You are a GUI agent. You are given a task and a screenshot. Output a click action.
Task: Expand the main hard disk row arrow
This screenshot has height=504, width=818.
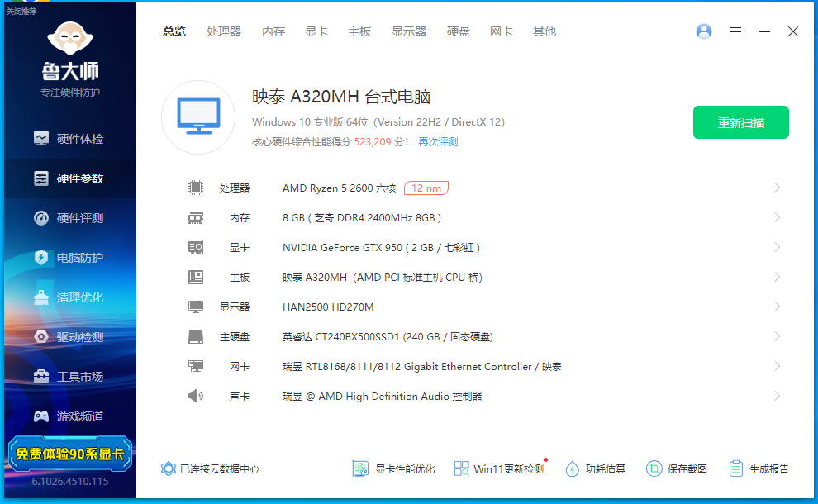tap(777, 336)
